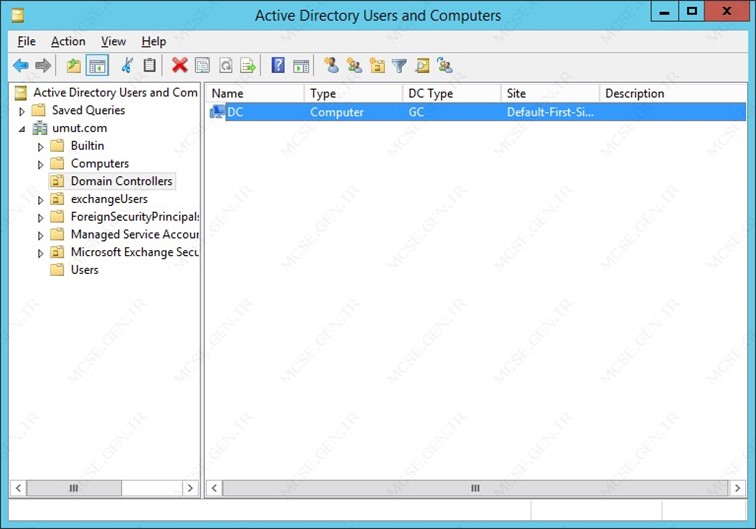
Task: Create a new user icon
Action: tap(331, 65)
